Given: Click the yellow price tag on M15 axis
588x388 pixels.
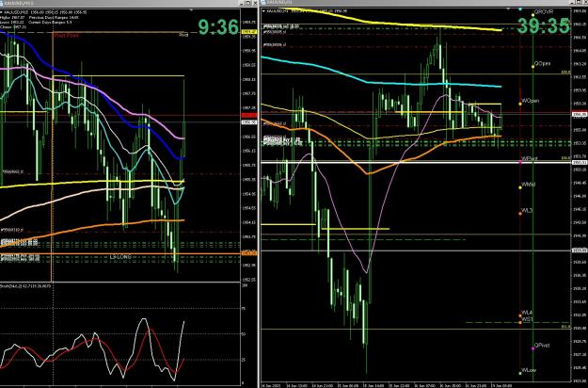Looking at the screenshot, I should (x=249, y=32).
